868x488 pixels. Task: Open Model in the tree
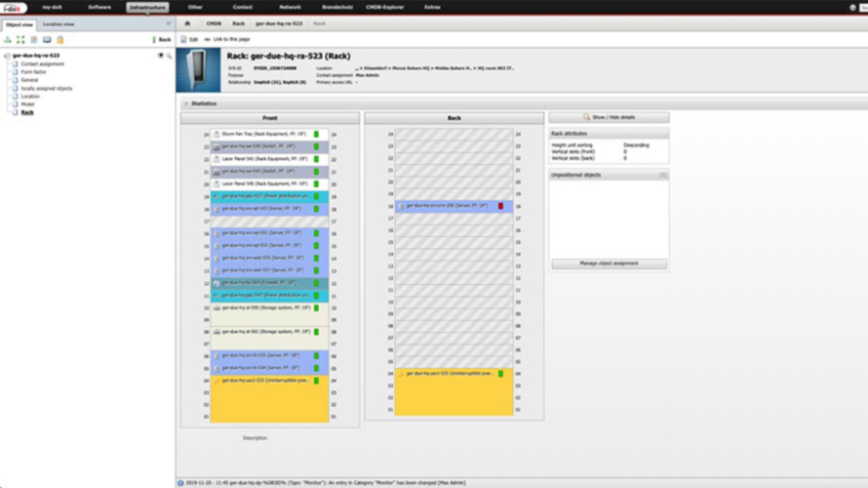click(x=27, y=104)
